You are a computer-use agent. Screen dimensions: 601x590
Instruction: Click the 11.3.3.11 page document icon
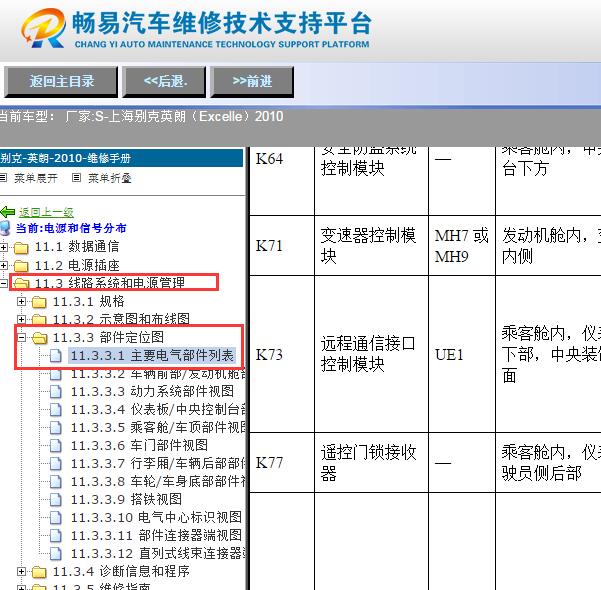[56, 536]
